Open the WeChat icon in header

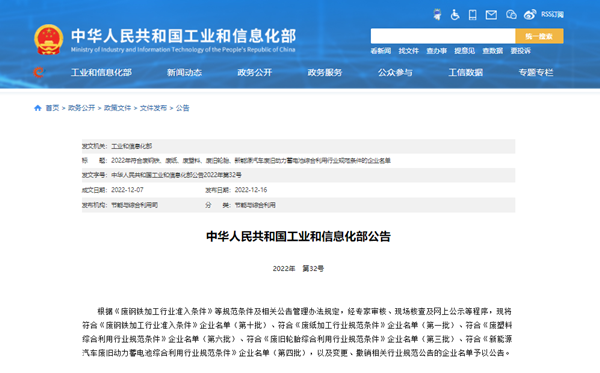click(x=511, y=15)
